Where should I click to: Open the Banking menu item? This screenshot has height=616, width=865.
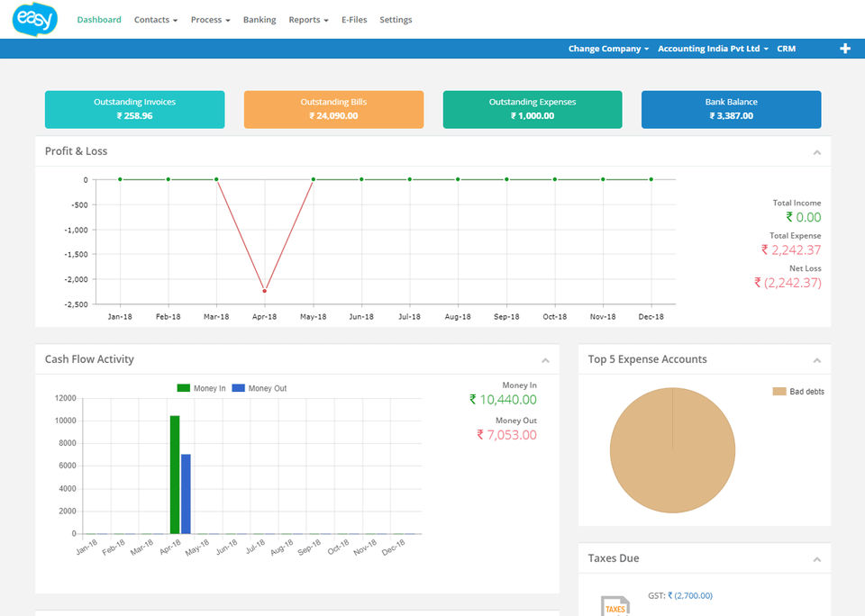click(x=259, y=20)
